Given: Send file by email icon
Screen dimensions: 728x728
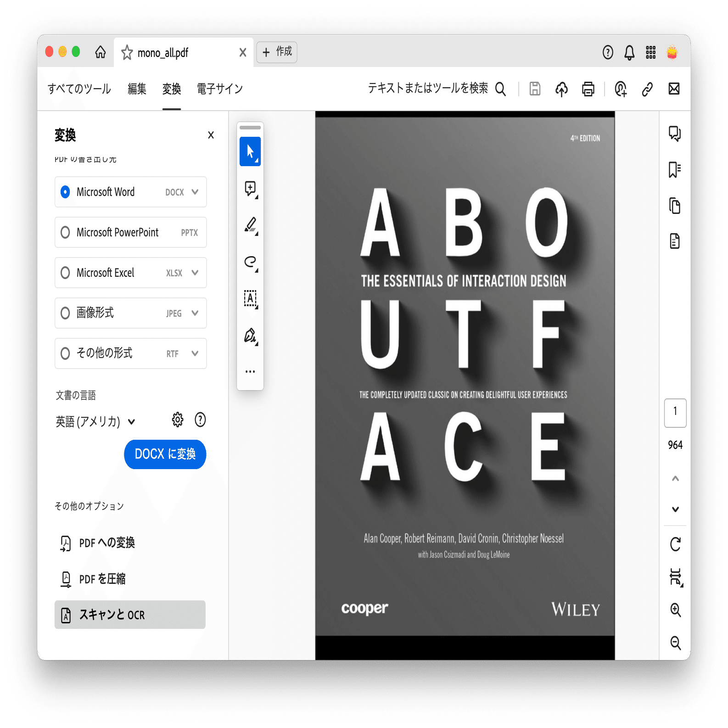Looking at the screenshot, I should coord(674,89).
